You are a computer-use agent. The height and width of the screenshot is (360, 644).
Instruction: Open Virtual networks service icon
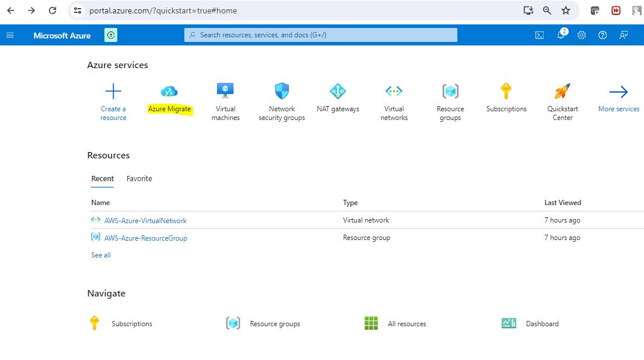pos(394,91)
